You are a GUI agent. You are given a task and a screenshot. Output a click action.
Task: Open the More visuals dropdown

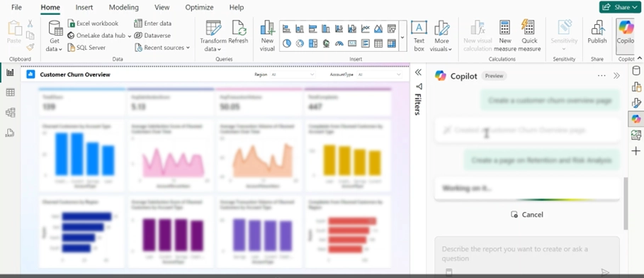[x=441, y=35]
